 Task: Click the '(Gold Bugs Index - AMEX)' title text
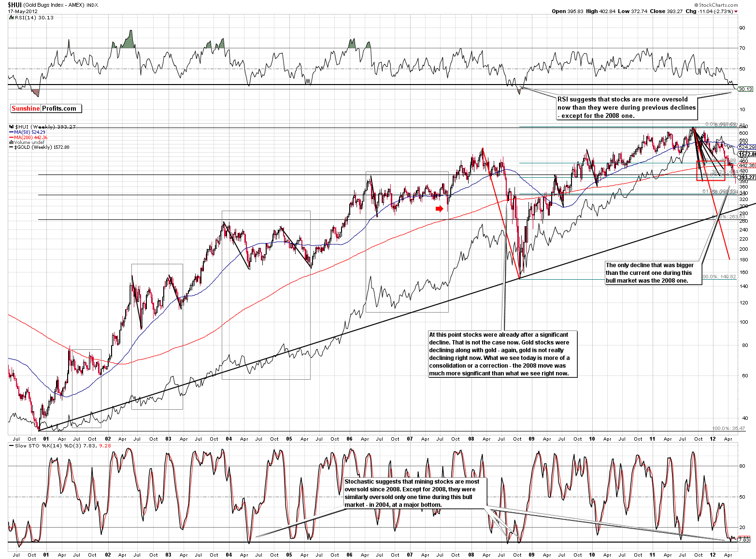coord(54,5)
